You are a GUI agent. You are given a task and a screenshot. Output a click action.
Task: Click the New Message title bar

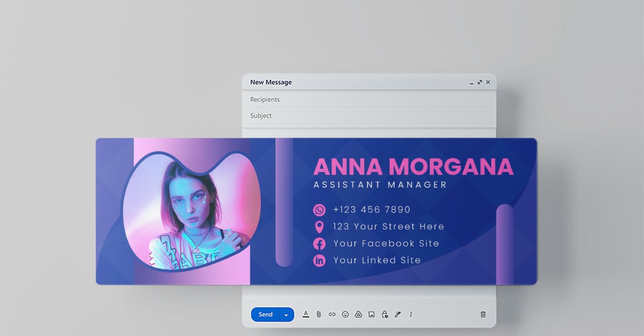[x=271, y=82]
